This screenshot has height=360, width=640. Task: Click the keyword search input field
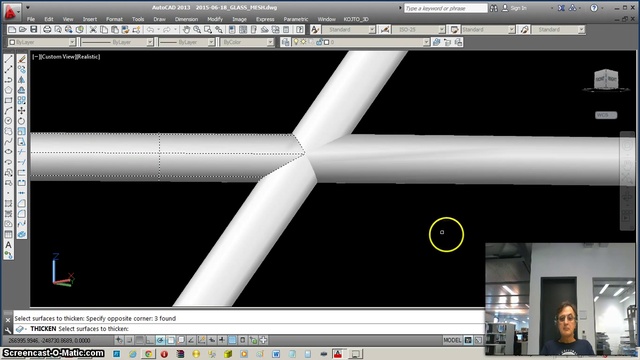tap(445, 8)
